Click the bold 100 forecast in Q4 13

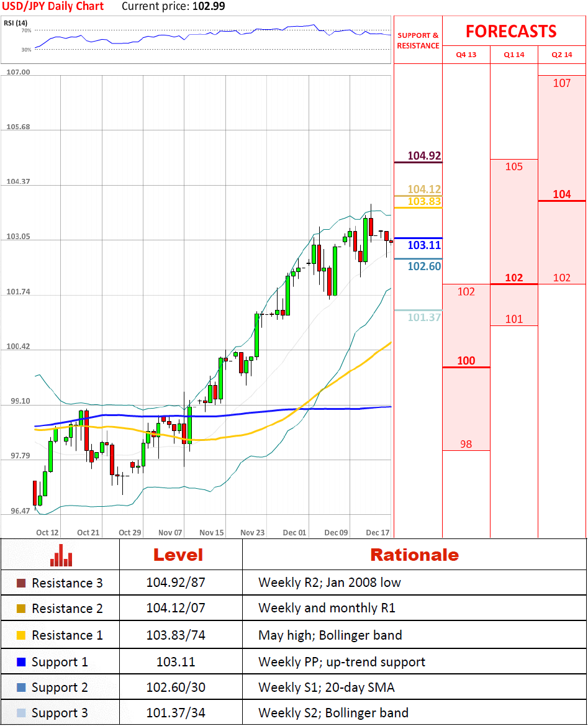point(466,361)
